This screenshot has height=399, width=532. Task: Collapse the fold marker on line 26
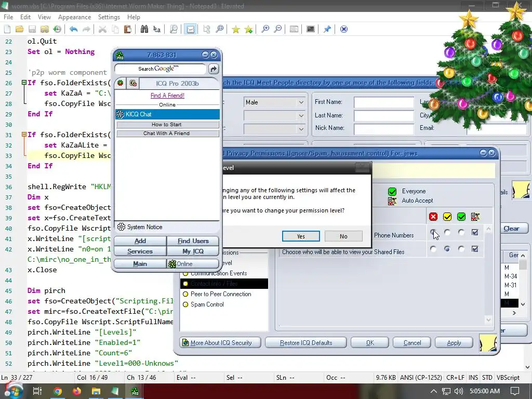pyautogui.click(x=24, y=83)
